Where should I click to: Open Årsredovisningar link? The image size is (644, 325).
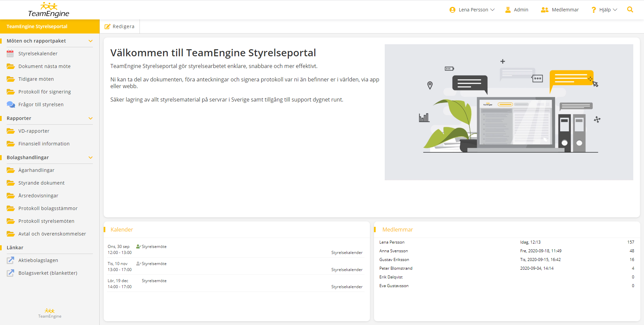pos(38,196)
